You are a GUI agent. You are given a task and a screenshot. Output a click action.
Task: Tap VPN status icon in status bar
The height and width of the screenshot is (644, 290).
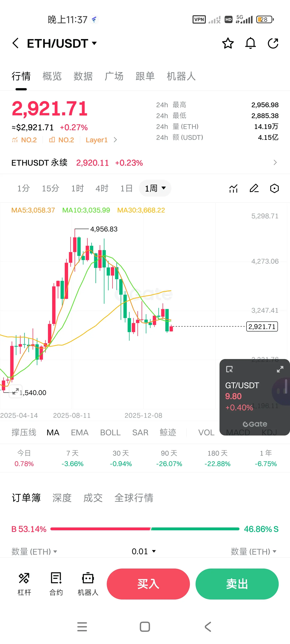coord(199,20)
